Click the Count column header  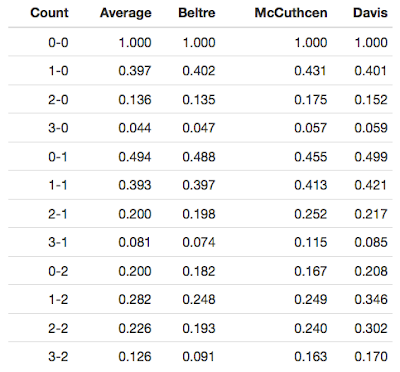[49, 13]
